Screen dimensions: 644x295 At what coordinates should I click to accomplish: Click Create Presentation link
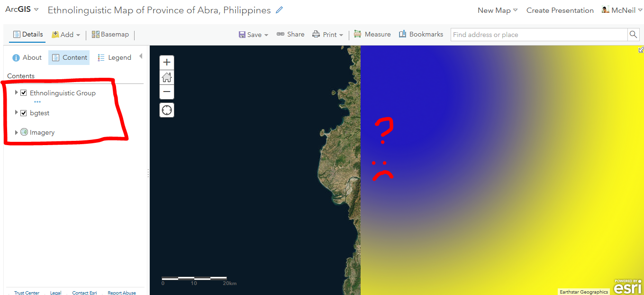[560, 10]
